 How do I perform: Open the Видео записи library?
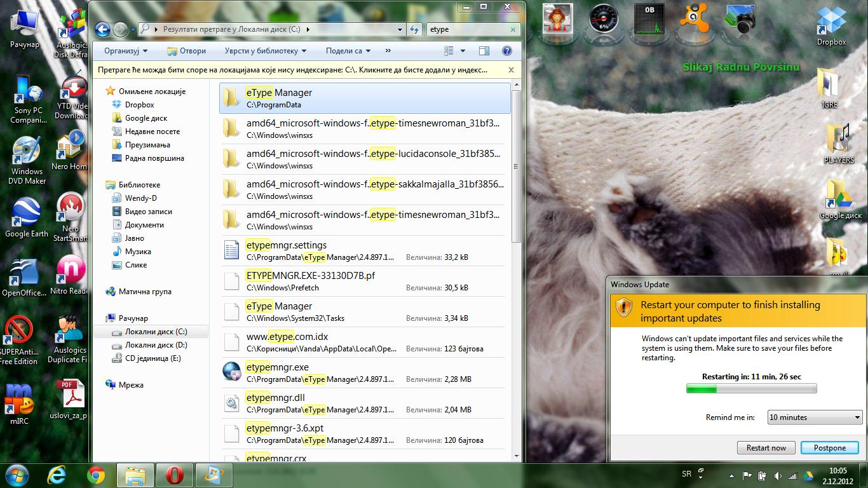point(149,212)
